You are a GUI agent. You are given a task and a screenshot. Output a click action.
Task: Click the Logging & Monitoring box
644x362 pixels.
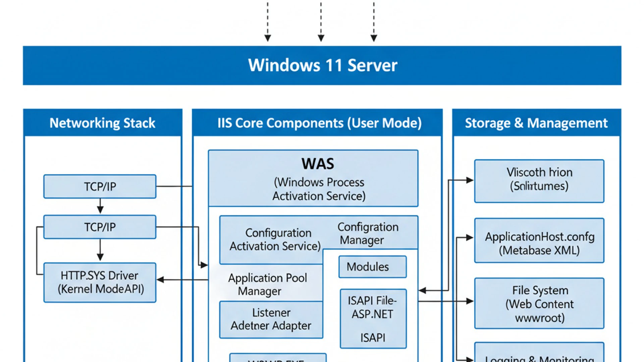[539, 352]
